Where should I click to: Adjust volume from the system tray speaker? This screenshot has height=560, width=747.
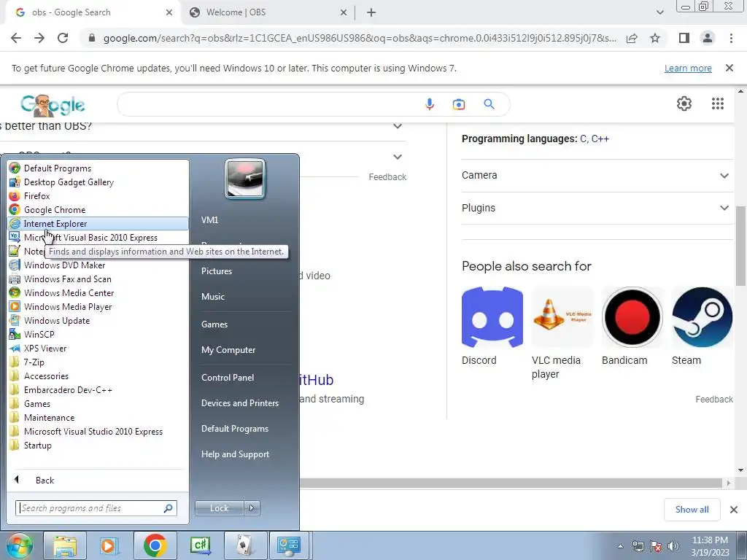click(673, 546)
